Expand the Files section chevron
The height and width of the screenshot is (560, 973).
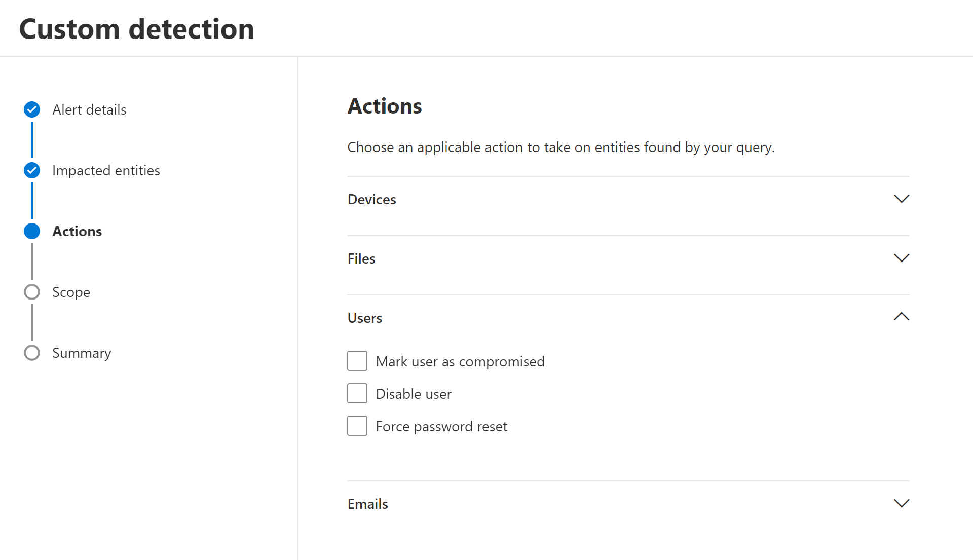[902, 258]
